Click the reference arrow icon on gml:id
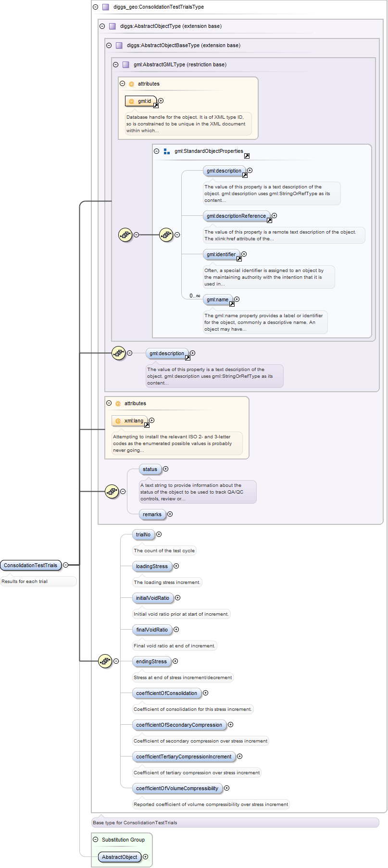The height and width of the screenshot is (868, 388). pos(156,105)
